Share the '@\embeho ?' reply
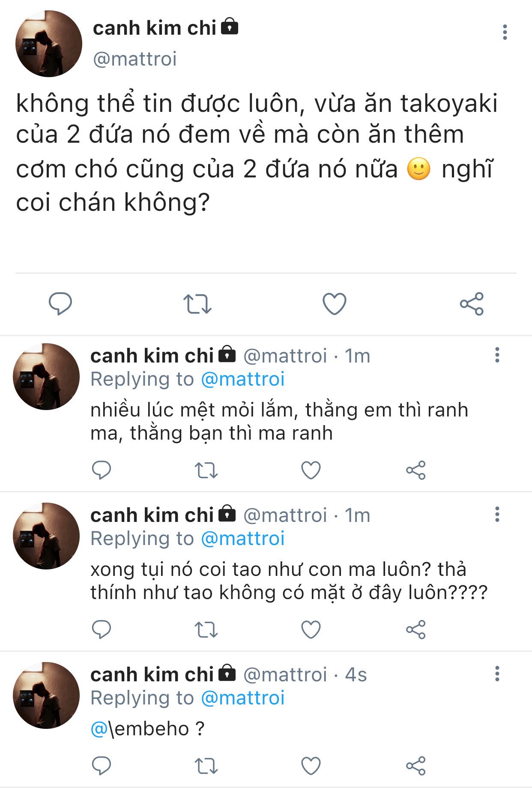The height and width of the screenshot is (788, 532). tap(415, 766)
